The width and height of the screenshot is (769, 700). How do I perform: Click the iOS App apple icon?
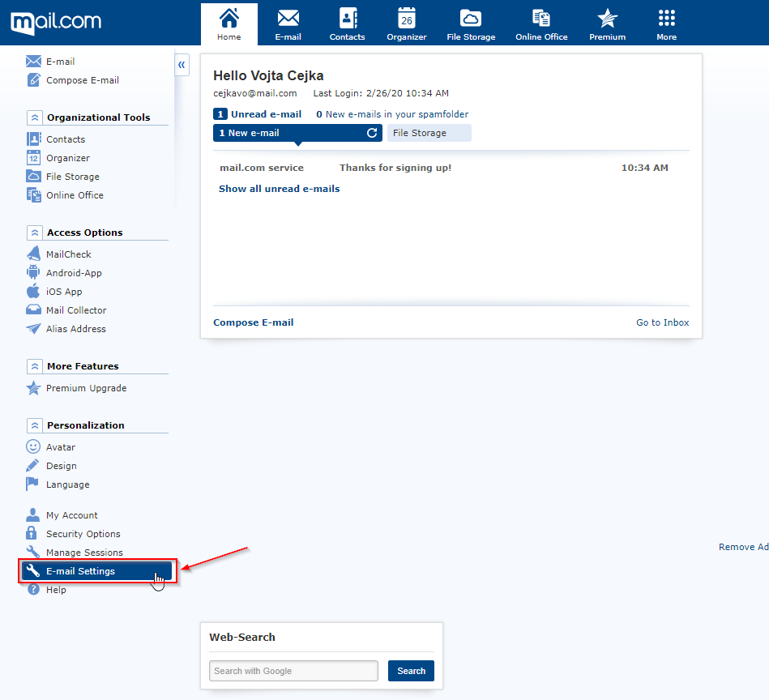click(x=33, y=291)
